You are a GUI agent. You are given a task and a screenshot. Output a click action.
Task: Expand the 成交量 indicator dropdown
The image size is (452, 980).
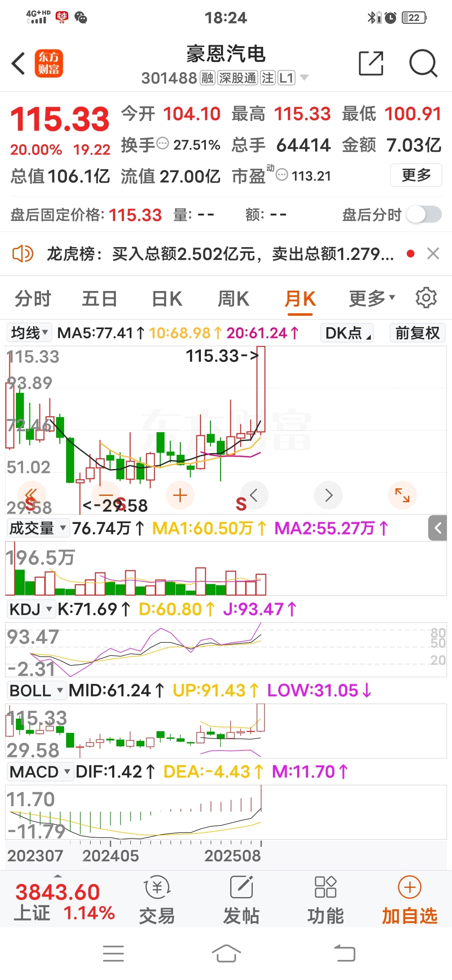pos(38,528)
